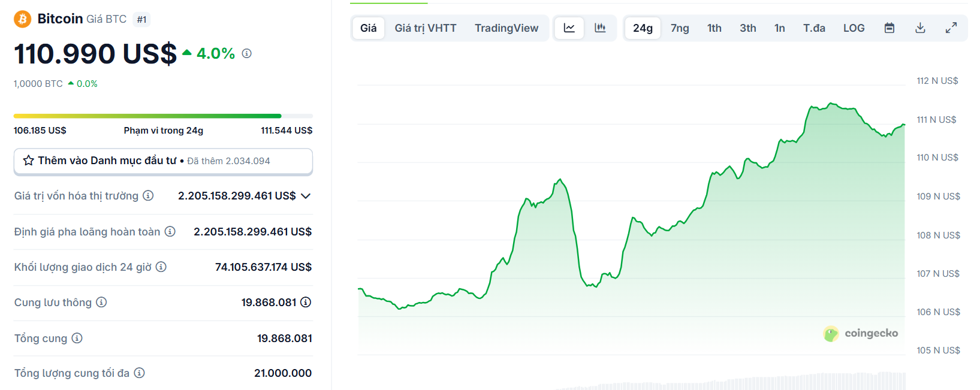The height and width of the screenshot is (390, 980).
Task: Click the Bitcoin name heading
Action: [x=60, y=19]
